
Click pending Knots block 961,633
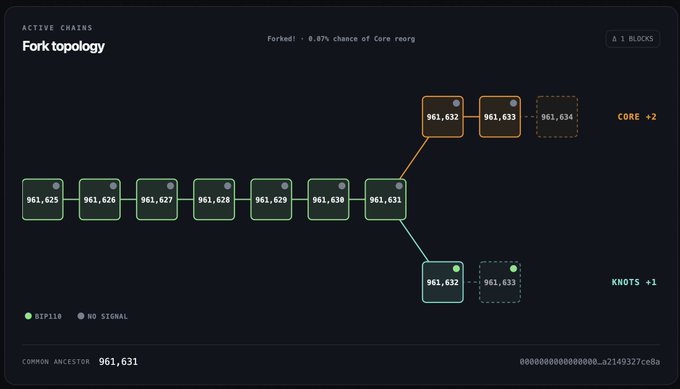pyautogui.click(x=500, y=282)
